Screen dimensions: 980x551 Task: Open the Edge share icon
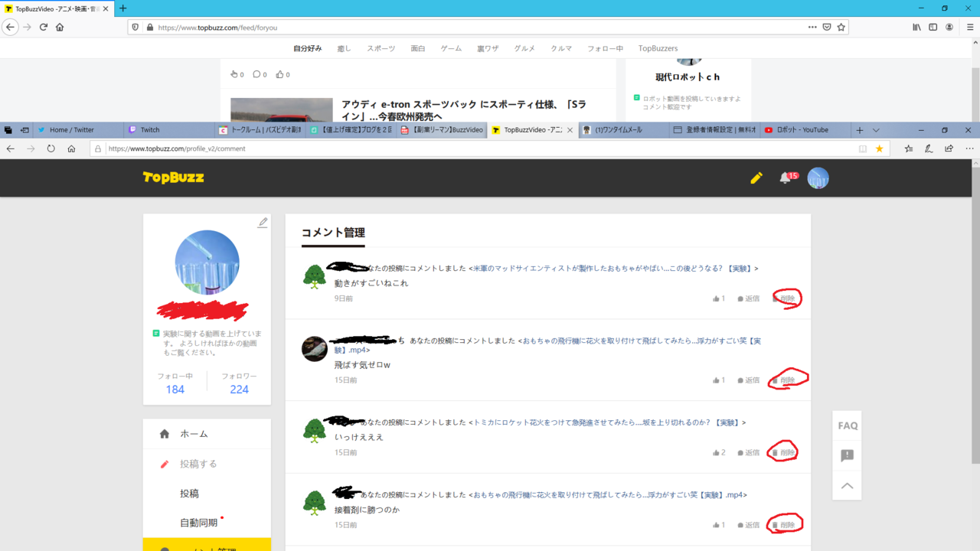[949, 148]
